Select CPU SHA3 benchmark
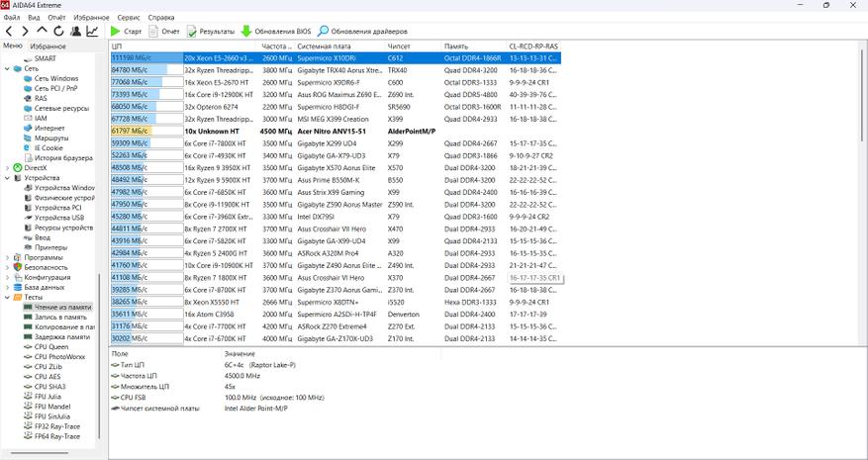Viewport: 868px width, 460px height. pyautogui.click(x=49, y=387)
